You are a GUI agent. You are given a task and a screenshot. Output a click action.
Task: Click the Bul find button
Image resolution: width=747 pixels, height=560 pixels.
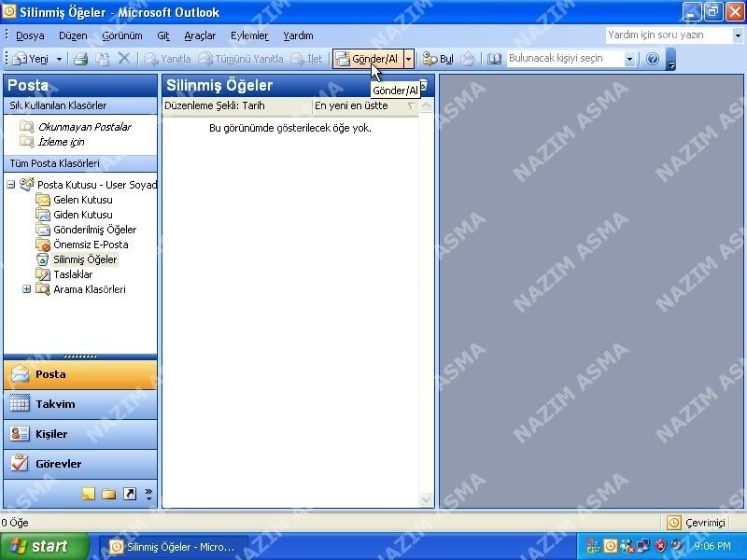[438, 59]
